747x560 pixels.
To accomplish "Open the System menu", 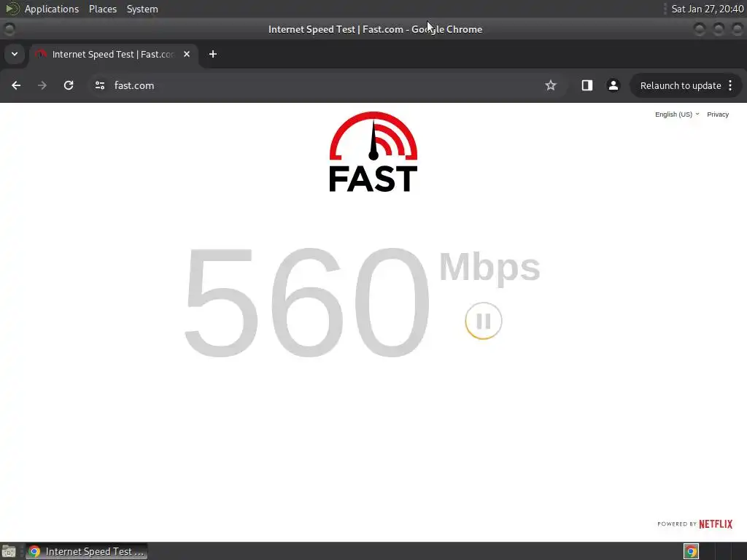I will [142, 9].
